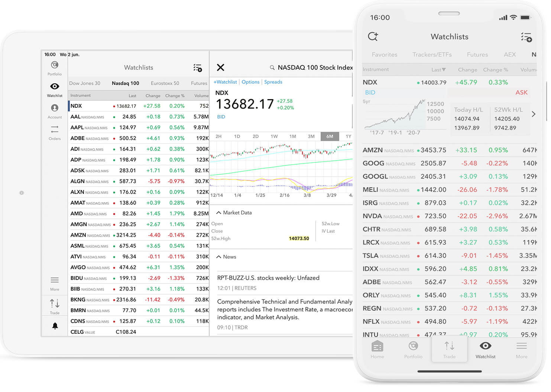
Task: Switch tablet watchlist to Dow Jones 30
Action: coord(85,83)
